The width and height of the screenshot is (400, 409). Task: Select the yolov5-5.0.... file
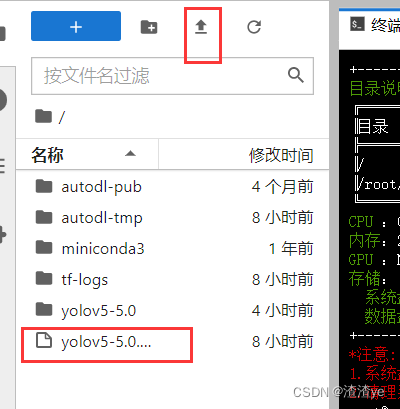coord(172,341)
